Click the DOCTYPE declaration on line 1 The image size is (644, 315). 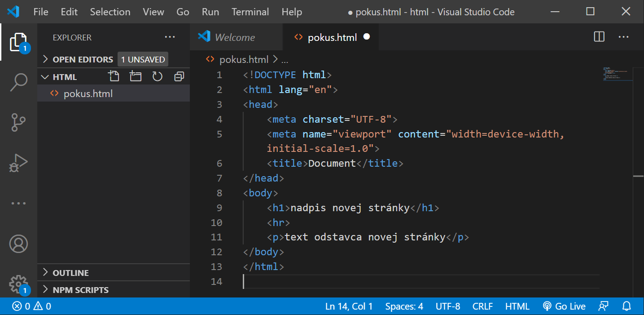coord(287,75)
